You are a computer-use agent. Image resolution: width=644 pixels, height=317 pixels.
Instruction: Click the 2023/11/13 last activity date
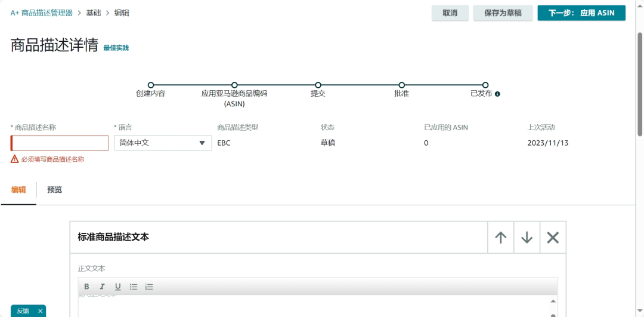(548, 143)
